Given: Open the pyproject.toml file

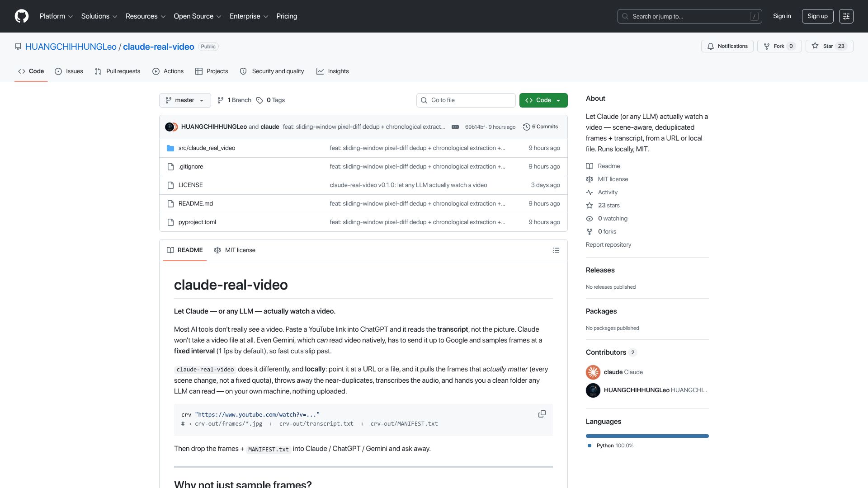Looking at the screenshot, I should pos(197,222).
